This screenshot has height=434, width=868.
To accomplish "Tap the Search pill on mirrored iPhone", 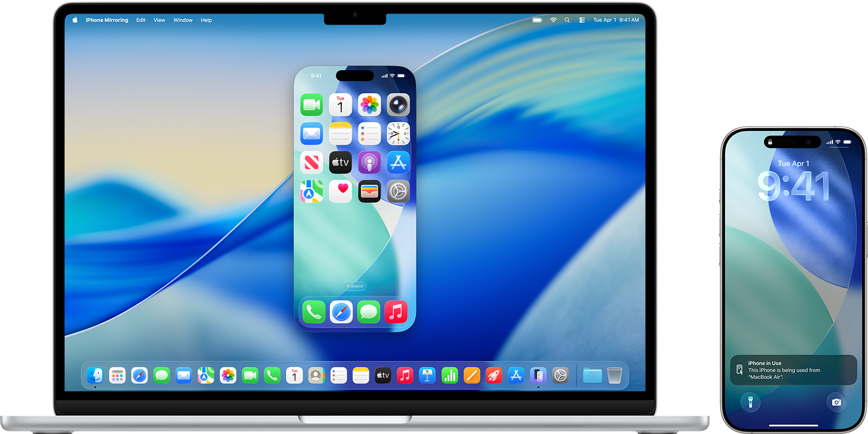I will click(355, 286).
